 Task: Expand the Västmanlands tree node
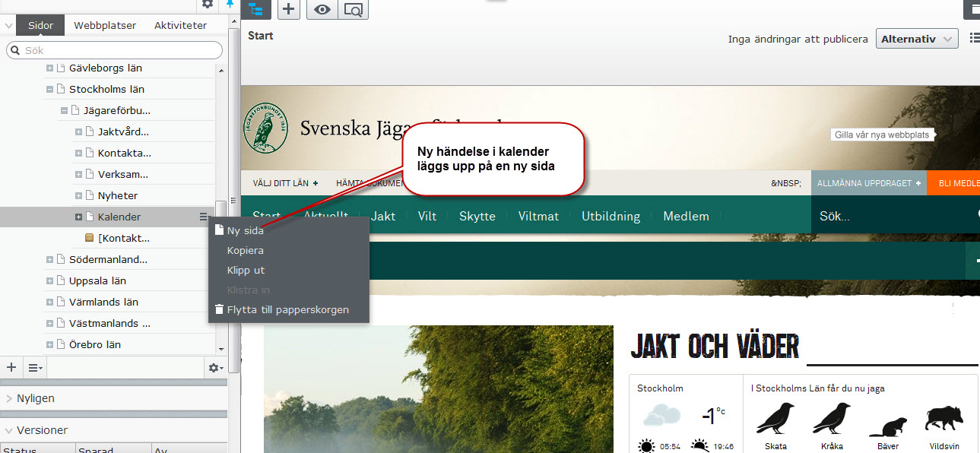pos(50,323)
